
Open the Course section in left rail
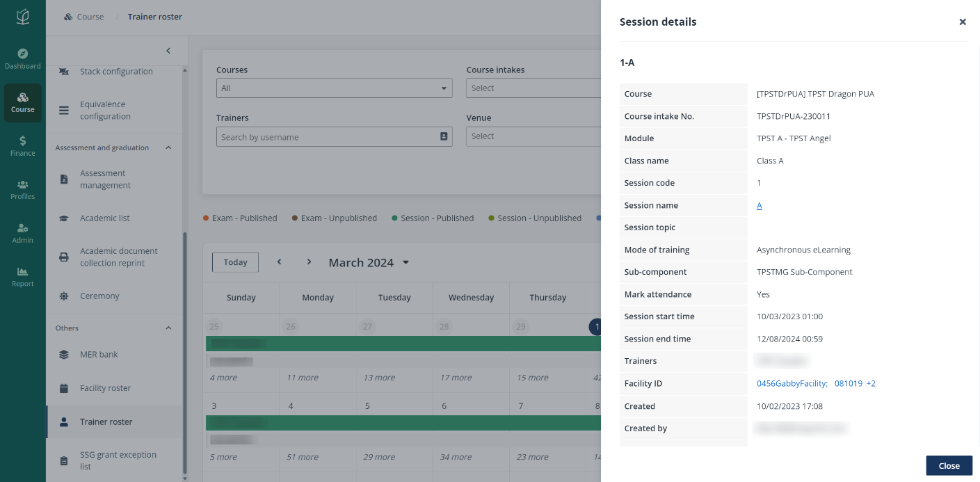click(23, 103)
